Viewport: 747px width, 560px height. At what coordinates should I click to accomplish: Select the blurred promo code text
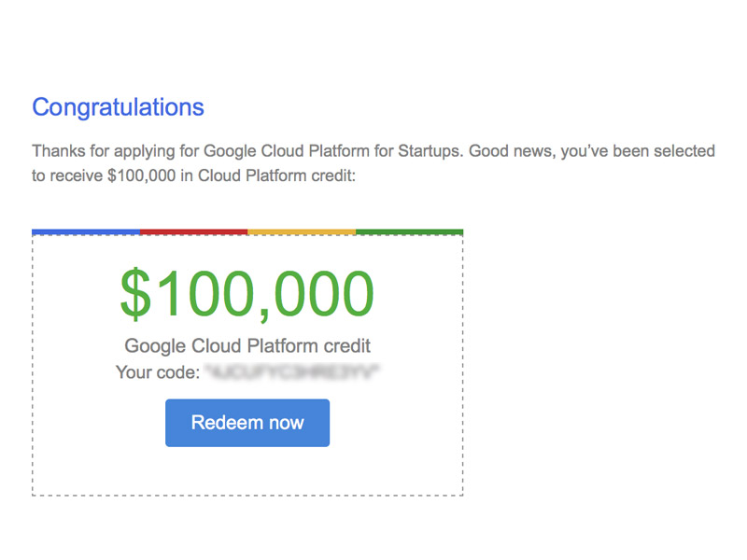pyautogui.click(x=293, y=372)
